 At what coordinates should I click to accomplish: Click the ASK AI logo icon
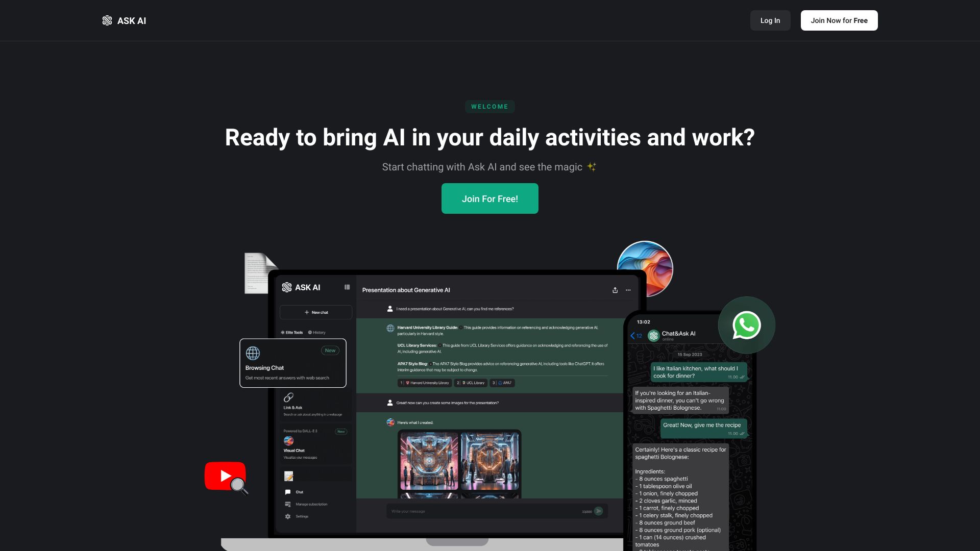(x=108, y=20)
